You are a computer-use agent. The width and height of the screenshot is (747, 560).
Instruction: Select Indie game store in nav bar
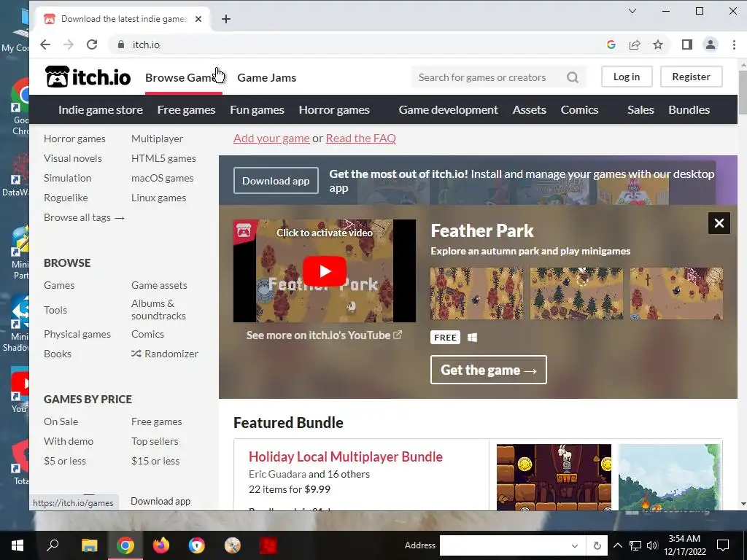(101, 110)
